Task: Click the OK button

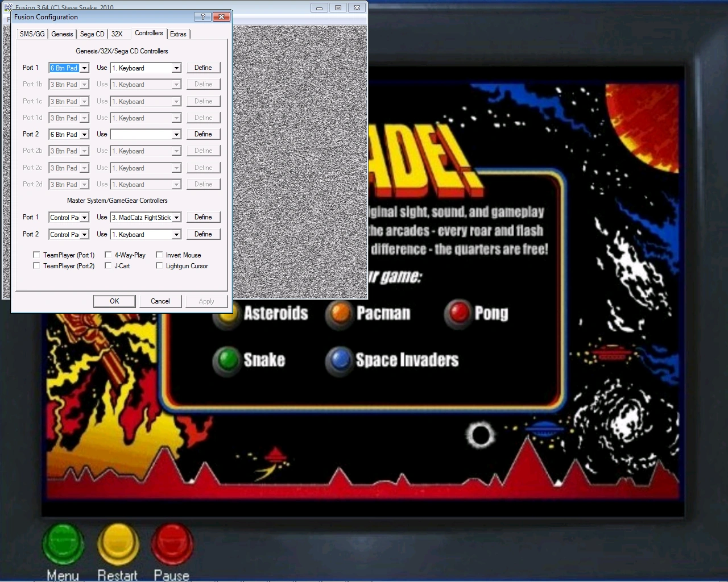Action: pyautogui.click(x=114, y=301)
